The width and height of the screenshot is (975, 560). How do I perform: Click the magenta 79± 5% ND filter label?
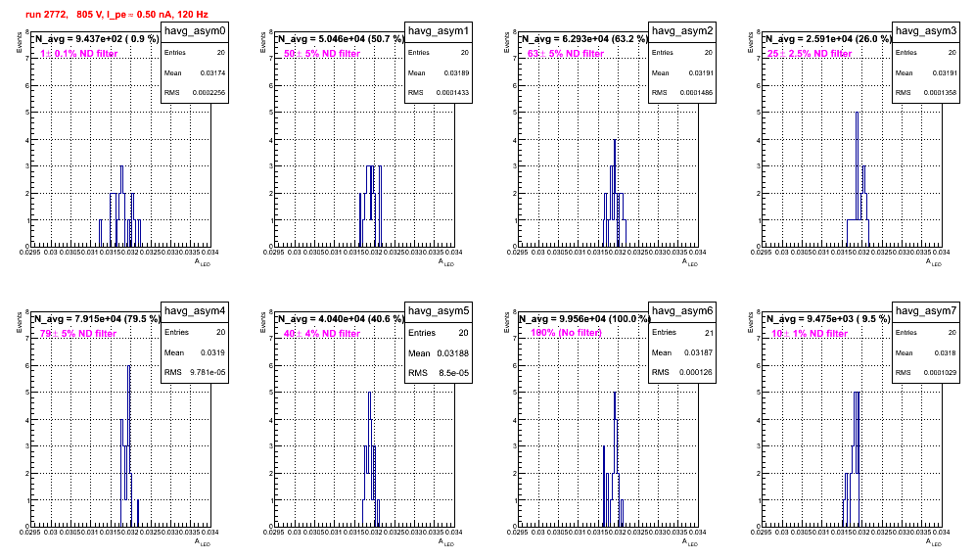coord(78,334)
